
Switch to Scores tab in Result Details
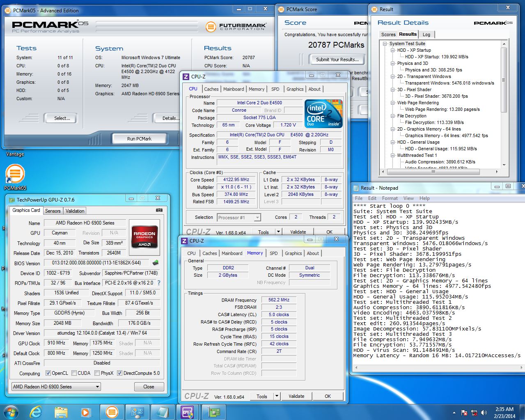[388, 34]
